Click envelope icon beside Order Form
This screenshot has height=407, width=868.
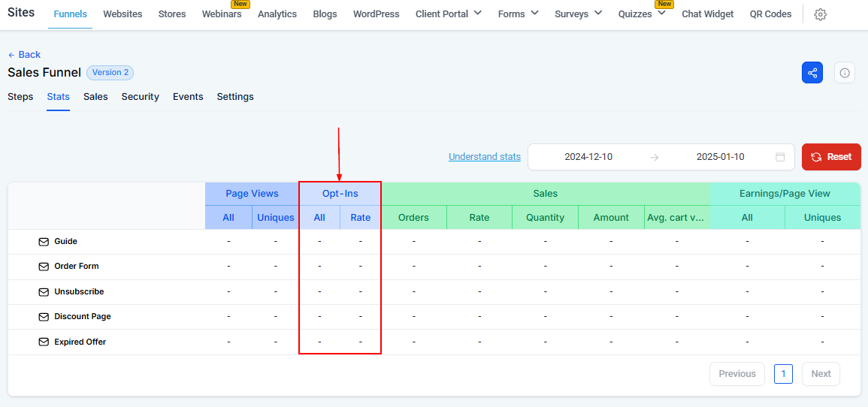[x=44, y=267]
